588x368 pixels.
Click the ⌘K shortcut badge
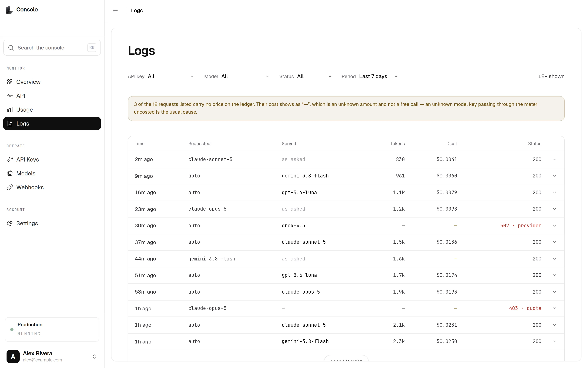[92, 48]
